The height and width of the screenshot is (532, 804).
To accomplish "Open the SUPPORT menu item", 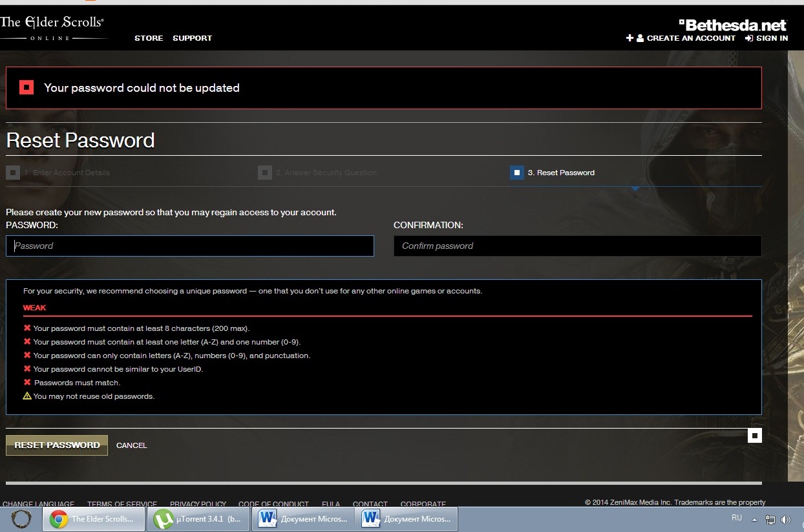I will click(192, 38).
